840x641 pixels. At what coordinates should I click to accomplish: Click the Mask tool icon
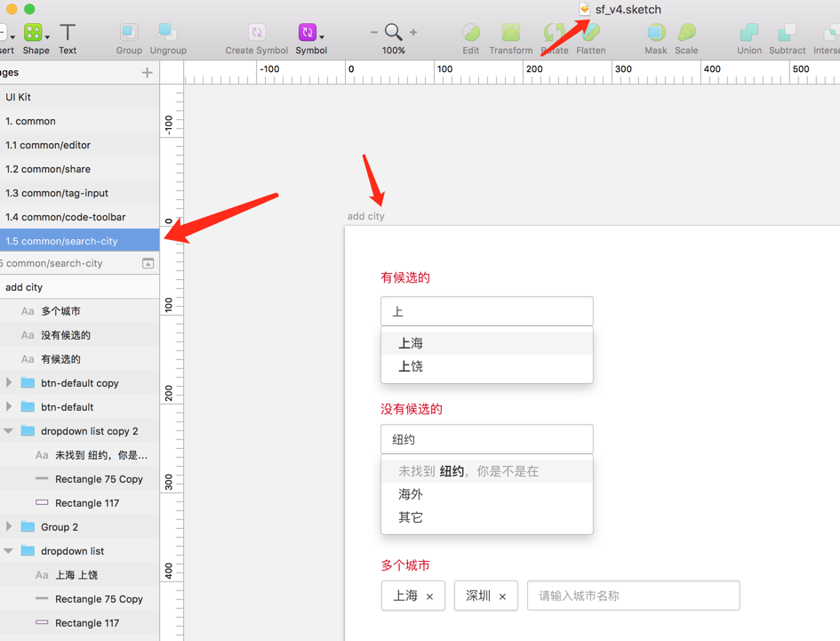656,34
